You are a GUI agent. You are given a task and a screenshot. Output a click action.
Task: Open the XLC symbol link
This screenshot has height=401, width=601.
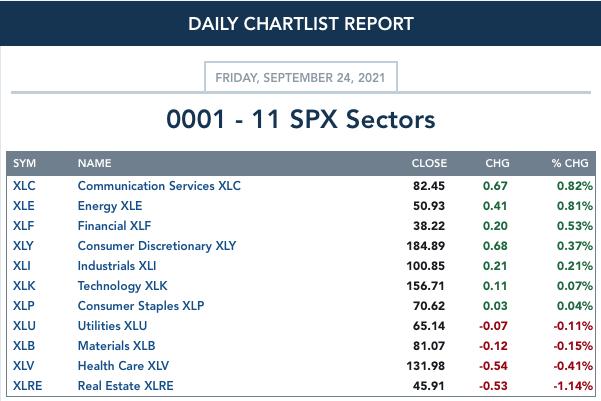tap(24, 186)
